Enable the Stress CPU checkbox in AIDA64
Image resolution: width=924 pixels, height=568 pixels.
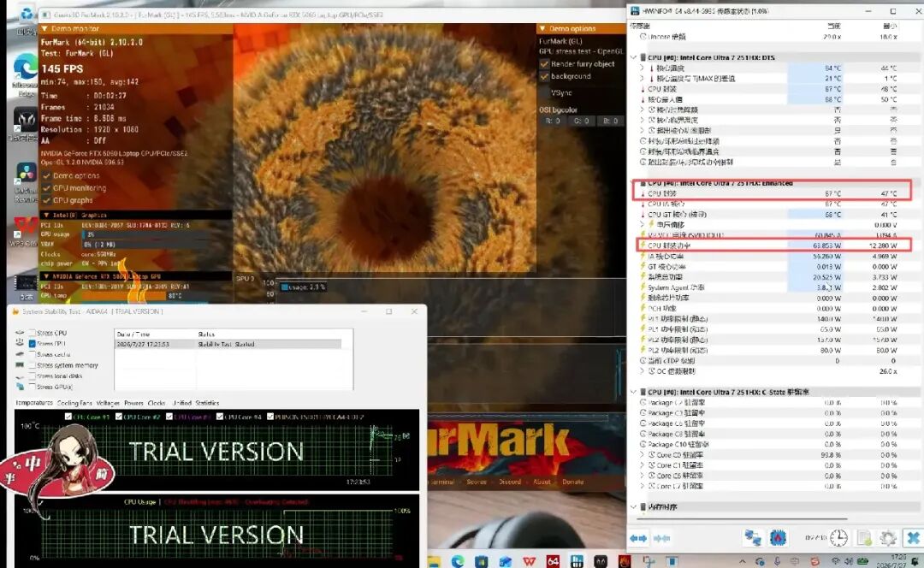pos(33,333)
